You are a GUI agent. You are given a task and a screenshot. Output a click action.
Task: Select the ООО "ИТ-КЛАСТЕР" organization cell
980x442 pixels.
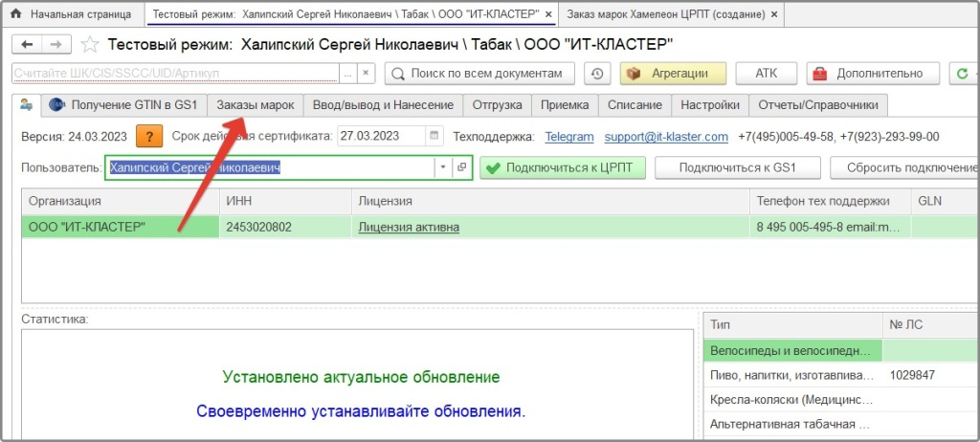tap(120, 228)
